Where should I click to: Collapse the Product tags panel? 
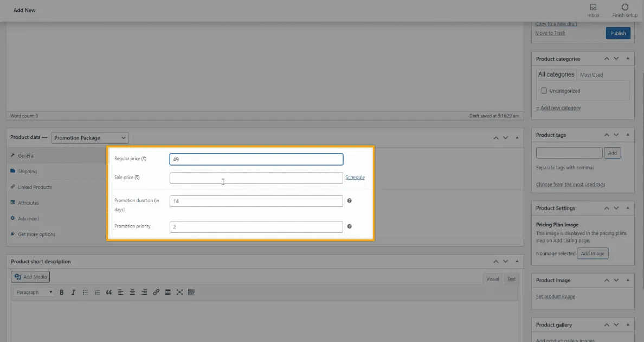628,135
